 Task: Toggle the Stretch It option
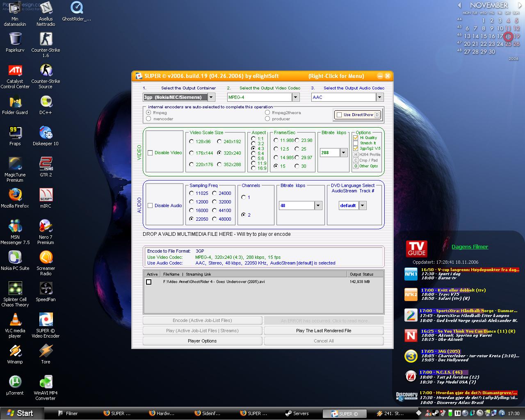coord(356,143)
